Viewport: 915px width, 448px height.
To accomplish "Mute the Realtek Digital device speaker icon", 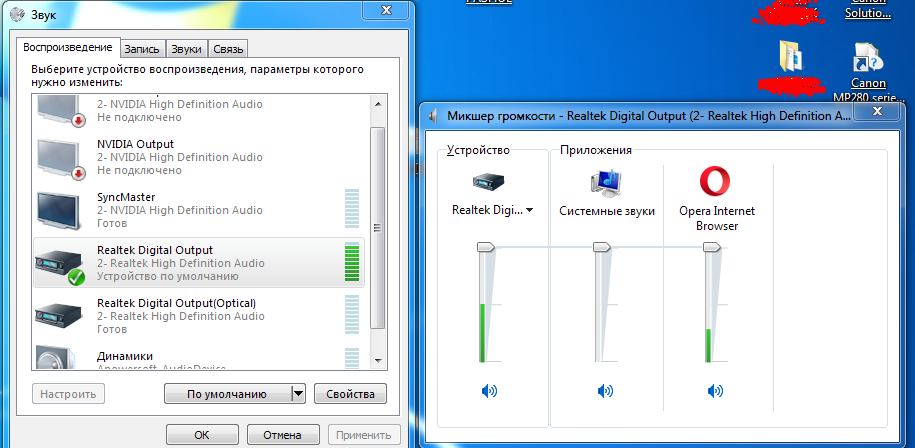I will pos(489,391).
